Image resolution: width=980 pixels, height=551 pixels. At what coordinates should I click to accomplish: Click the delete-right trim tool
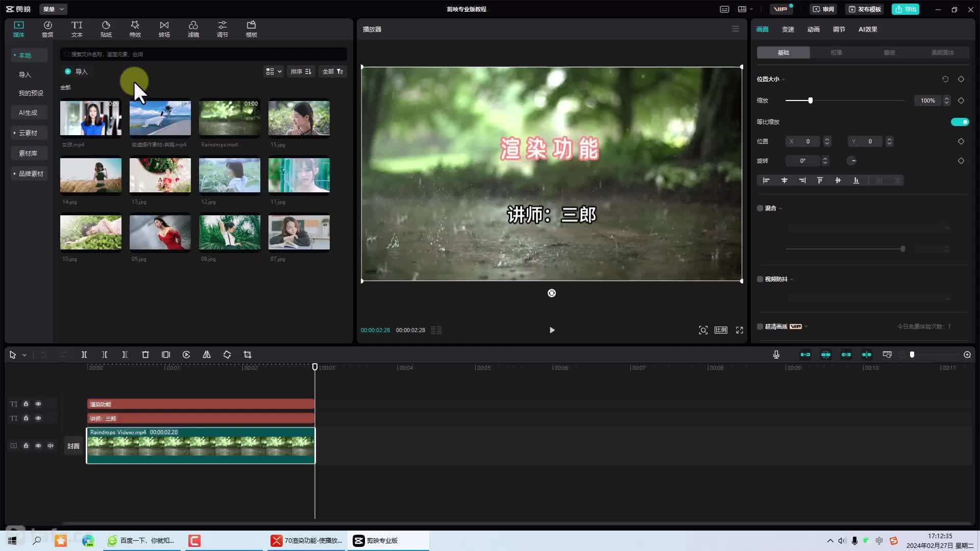click(x=125, y=355)
